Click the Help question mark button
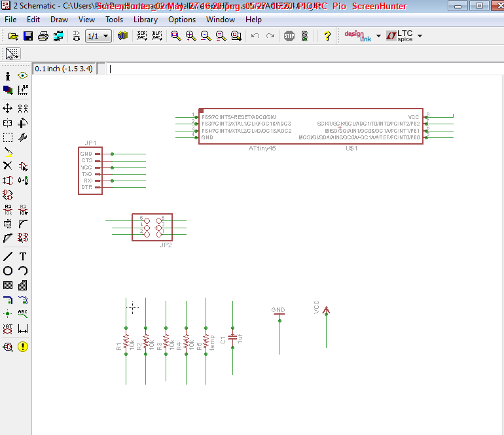This screenshot has height=435, width=504. 327,36
